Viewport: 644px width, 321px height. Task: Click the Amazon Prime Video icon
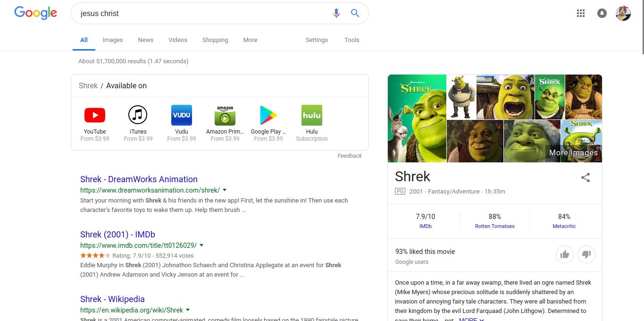click(225, 115)
